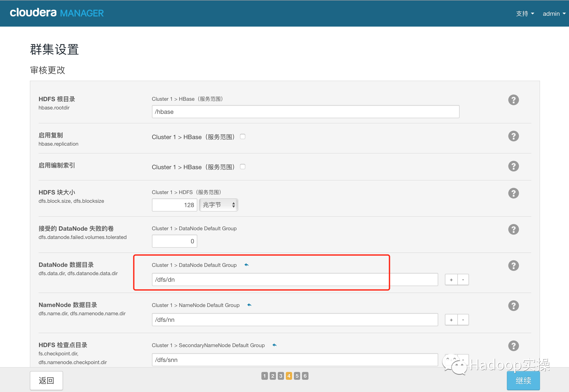Open help for DataNode 数据目录
Screen dimensions: 569x392
coord(513,266)
